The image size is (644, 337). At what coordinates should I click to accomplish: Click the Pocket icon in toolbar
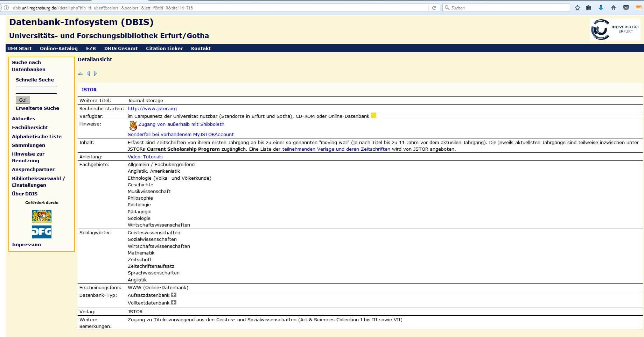(x=626, y=8)
